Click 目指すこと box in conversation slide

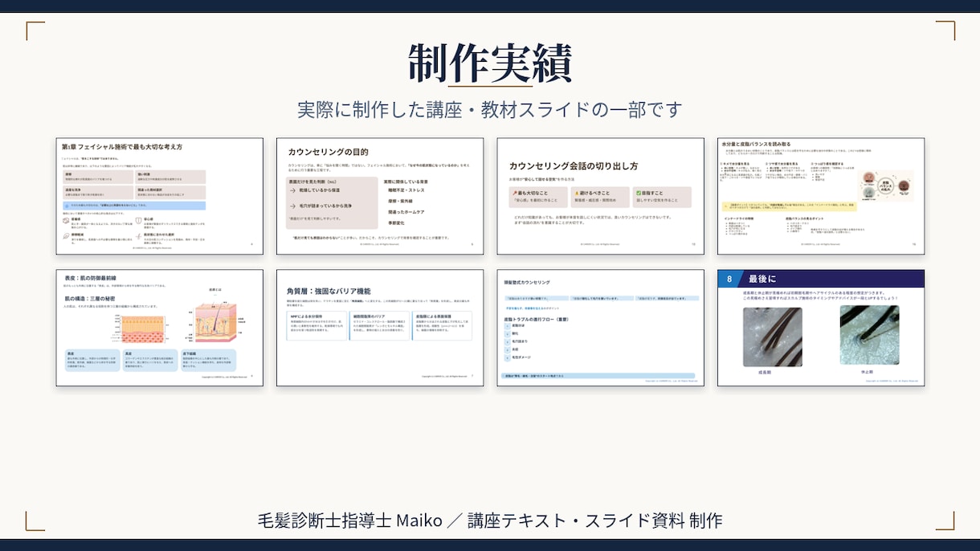(663, 197)
